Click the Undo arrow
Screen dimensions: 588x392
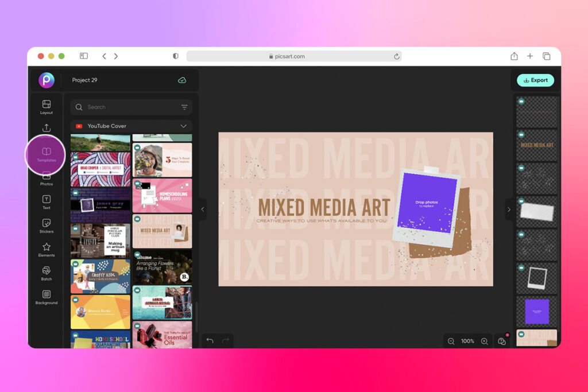[210, 341]
